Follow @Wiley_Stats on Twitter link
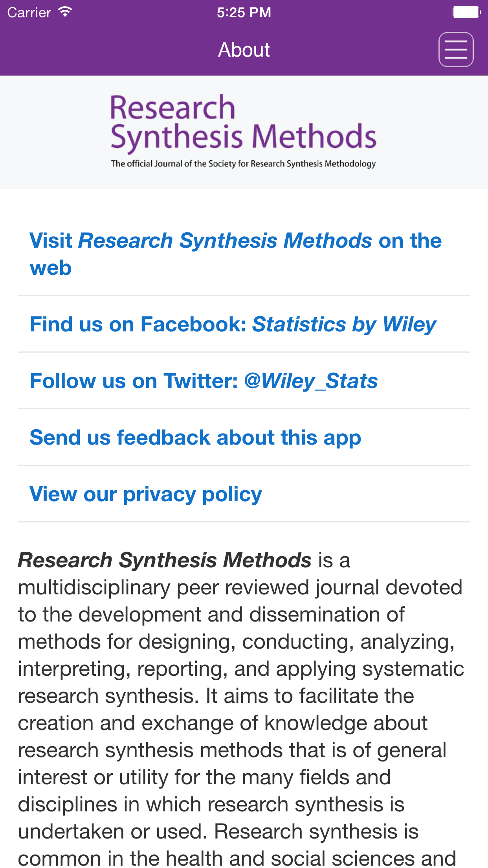 click(204, 381)
